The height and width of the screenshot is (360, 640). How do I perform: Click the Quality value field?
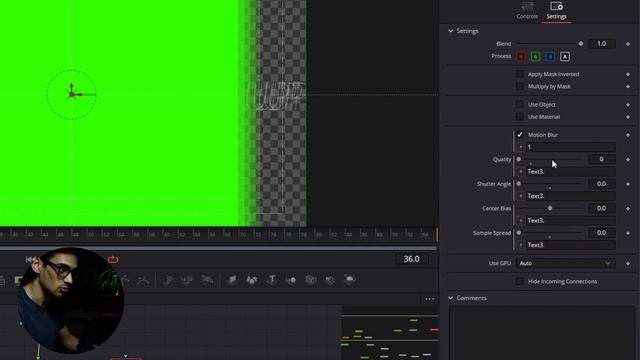(x=602, y=159)
